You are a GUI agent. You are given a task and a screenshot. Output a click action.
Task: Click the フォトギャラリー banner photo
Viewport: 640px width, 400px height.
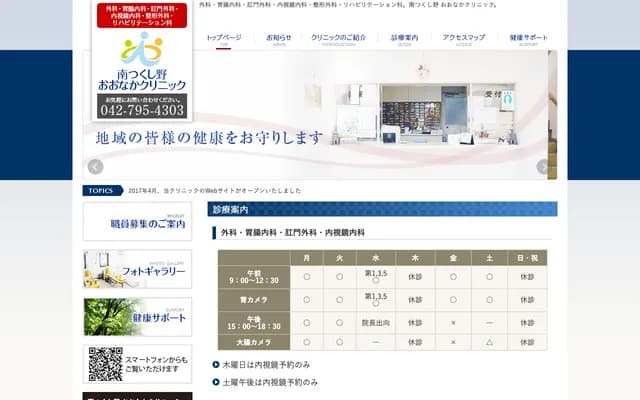tap(103, 269)
